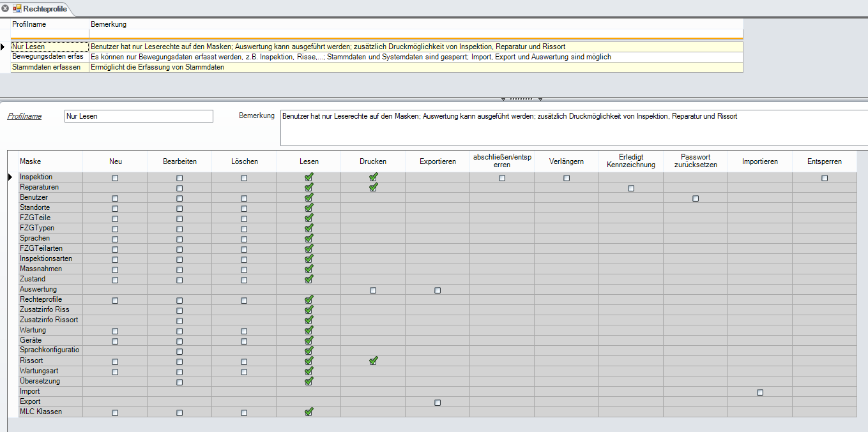
Task: Click green Drucken checkmark for Reparaturen
Action: pos(374,188)
